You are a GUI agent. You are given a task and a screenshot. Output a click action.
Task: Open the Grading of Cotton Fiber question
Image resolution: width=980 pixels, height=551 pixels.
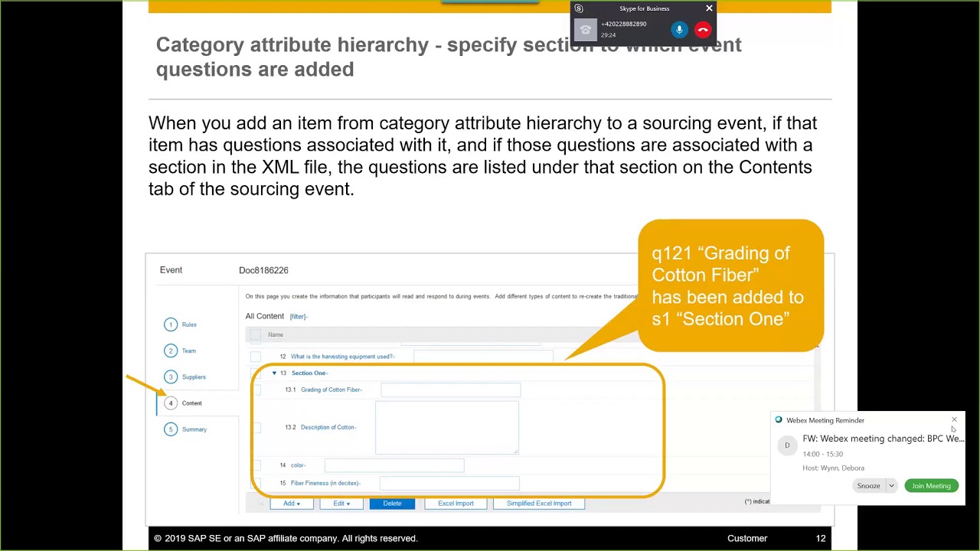click(x=331, y=390)
